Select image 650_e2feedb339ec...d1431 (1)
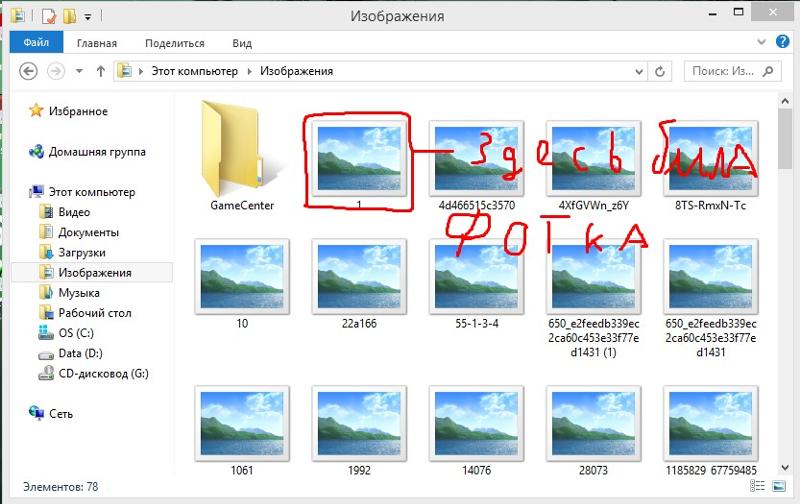The height and width of the screenshot is (504, 800). tap(593, 298)
